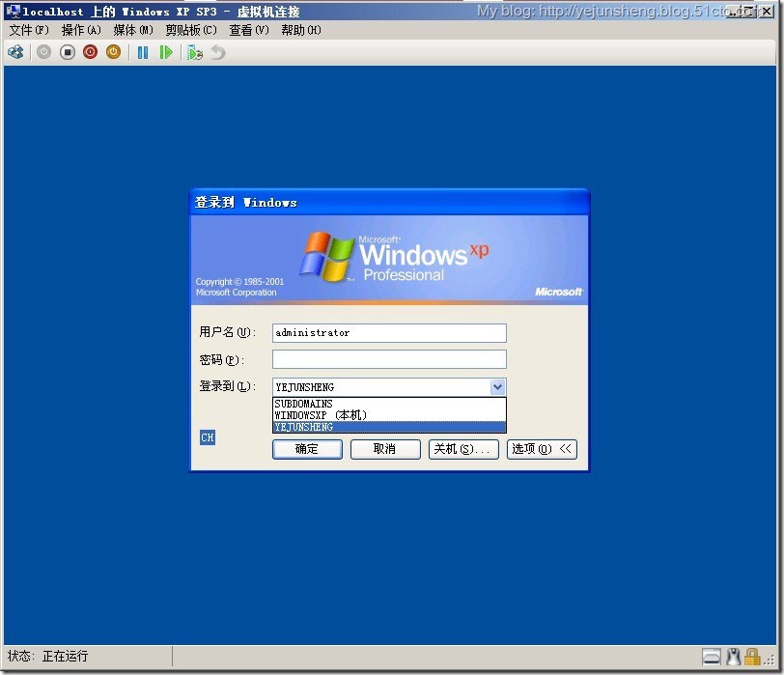Click the greyed Start VM toolbar icon
The image size is (784, 675).
click(x=43, y=52)
